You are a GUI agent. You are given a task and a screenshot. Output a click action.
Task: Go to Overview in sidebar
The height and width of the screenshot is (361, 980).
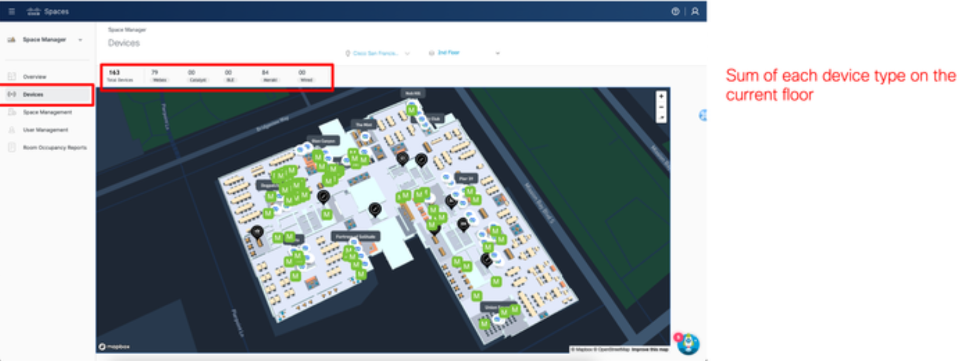click(35, 77)
